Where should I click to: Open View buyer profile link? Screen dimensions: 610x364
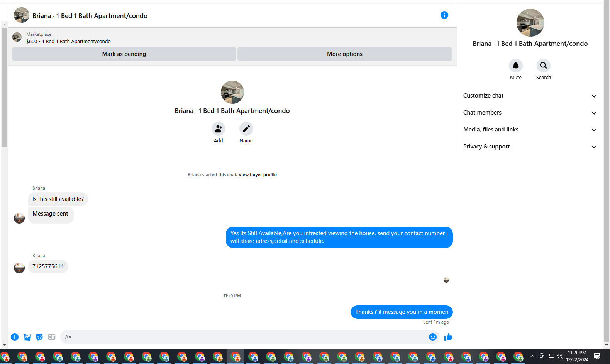(258, 175)
